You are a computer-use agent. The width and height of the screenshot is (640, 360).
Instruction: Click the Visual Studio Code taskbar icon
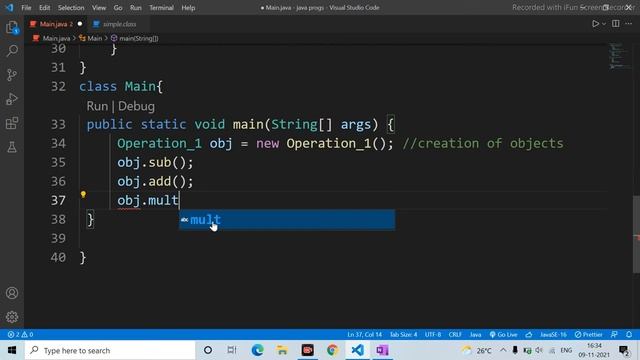coord(357,350)
